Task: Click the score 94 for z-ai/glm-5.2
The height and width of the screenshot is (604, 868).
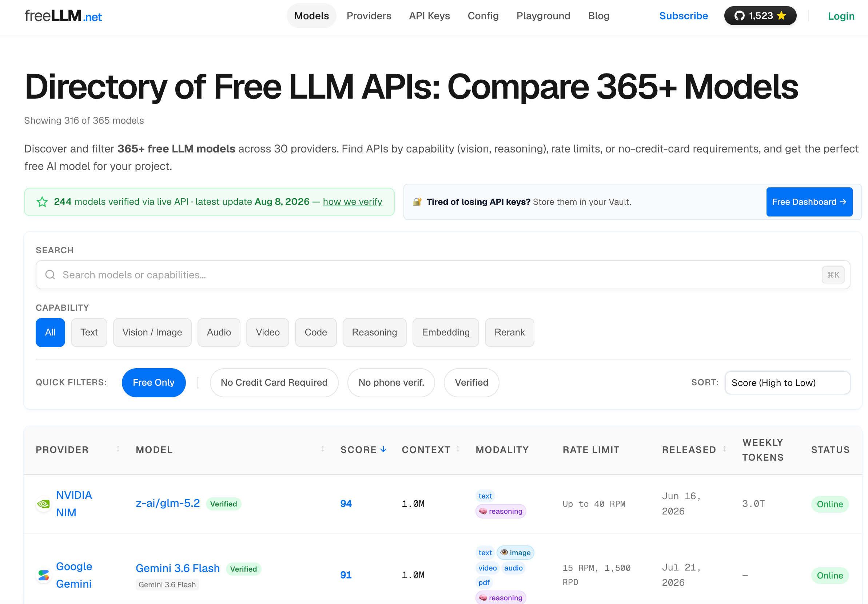Action: click(346, 504)
